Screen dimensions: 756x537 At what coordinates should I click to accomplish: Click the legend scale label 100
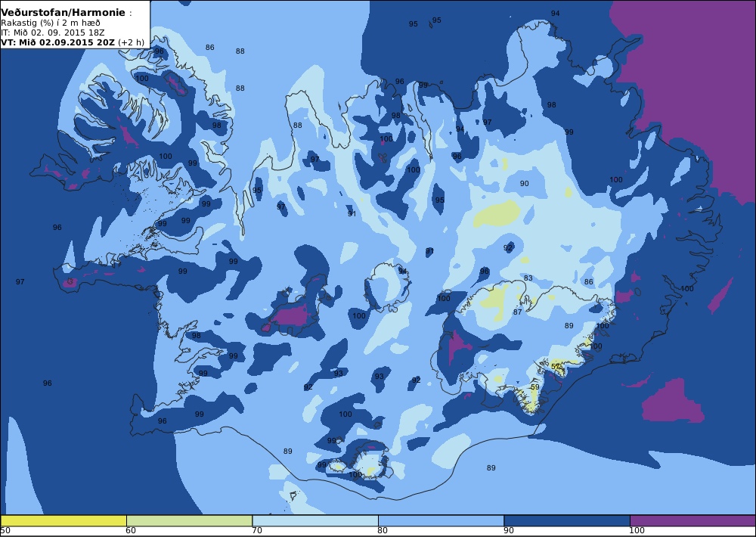[x=637, y=531]
